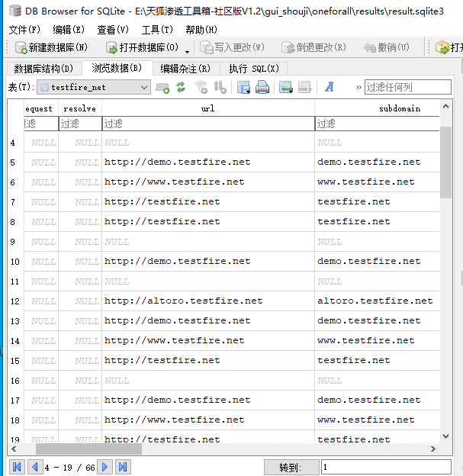Click the horizontal scrollbar thumb

(88, 449)
